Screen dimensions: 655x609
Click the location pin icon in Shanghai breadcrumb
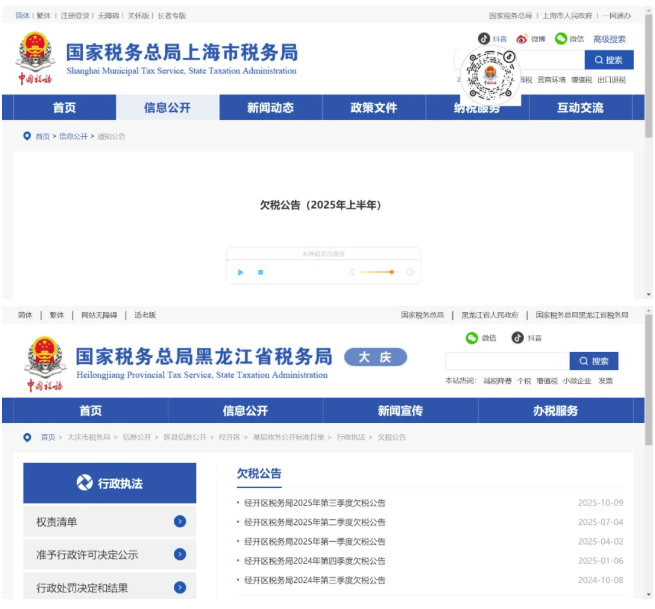click(27, 136)
